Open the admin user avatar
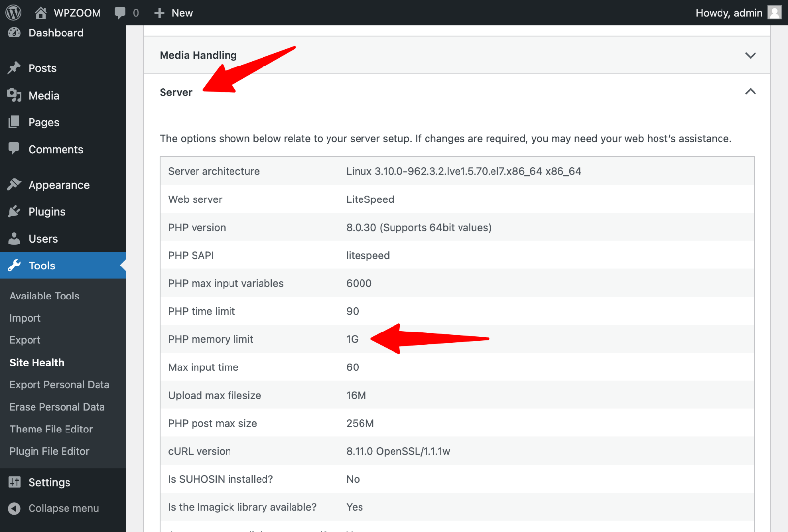The image size is (788, 532). [775, 13]
